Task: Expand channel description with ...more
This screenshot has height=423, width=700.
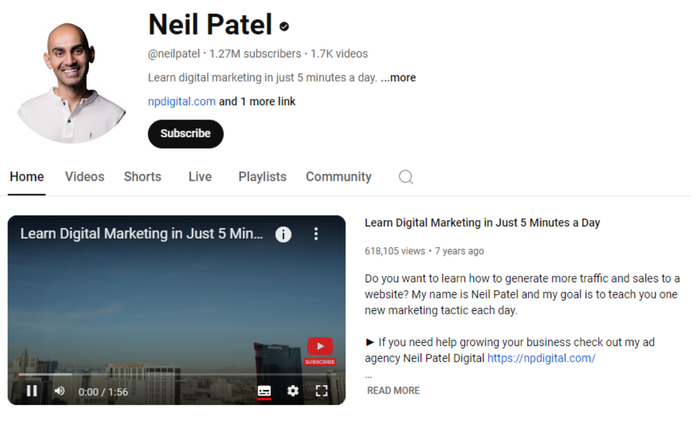Action: (x=398, y=78)
